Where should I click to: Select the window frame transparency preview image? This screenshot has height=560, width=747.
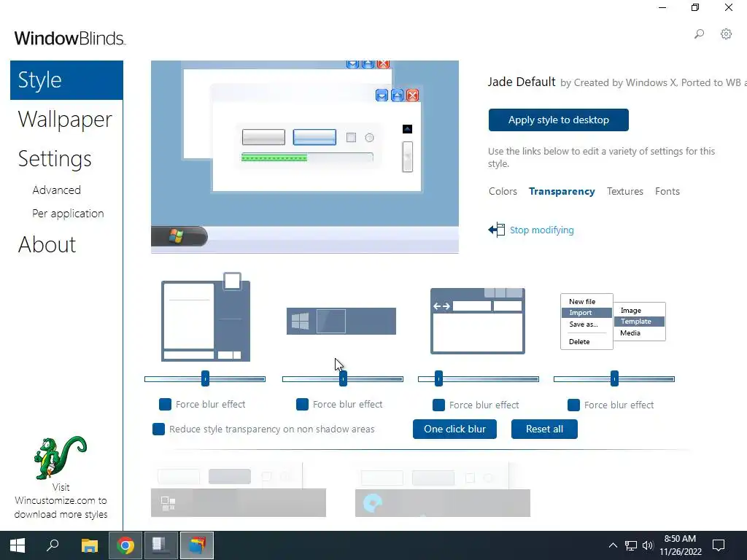point(478,321)
